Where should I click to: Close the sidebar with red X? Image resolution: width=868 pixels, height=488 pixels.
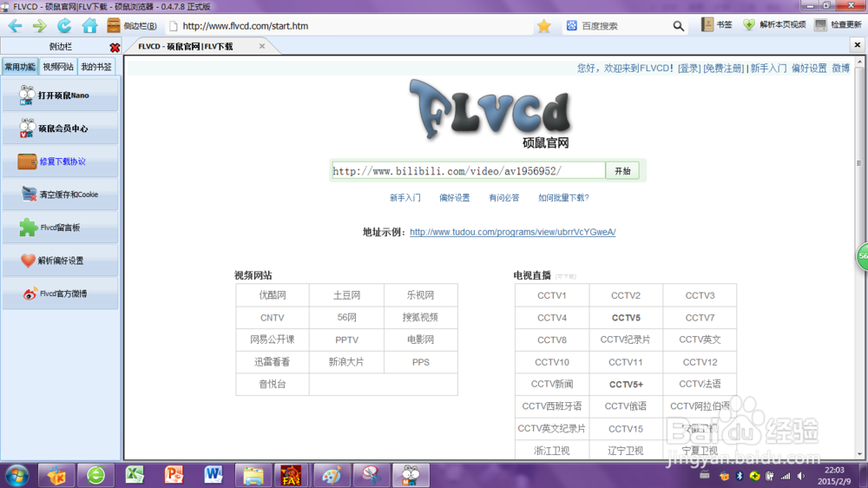115,47
